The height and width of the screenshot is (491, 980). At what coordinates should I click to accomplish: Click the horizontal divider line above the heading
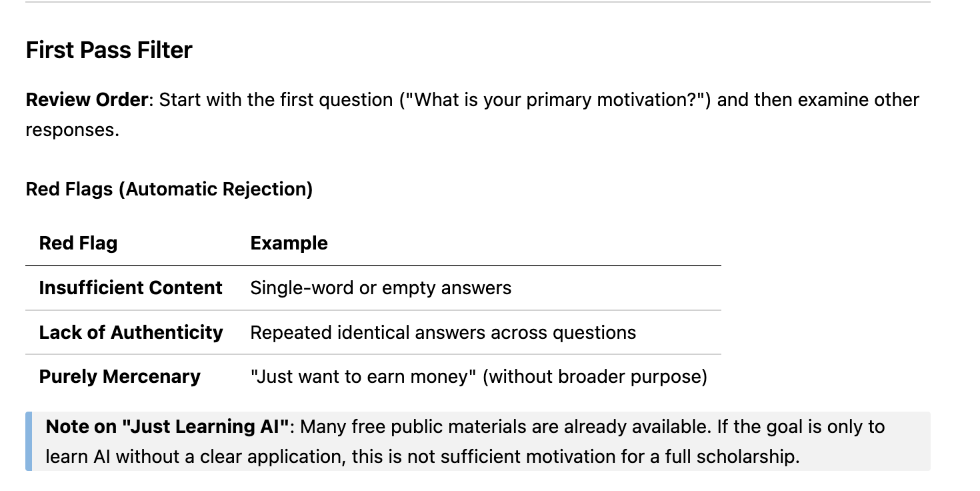[477, 2]
